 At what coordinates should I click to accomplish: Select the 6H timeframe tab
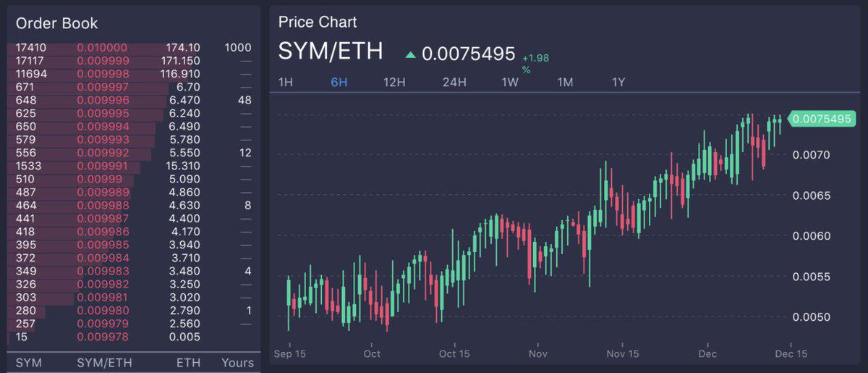coord(339,82)
